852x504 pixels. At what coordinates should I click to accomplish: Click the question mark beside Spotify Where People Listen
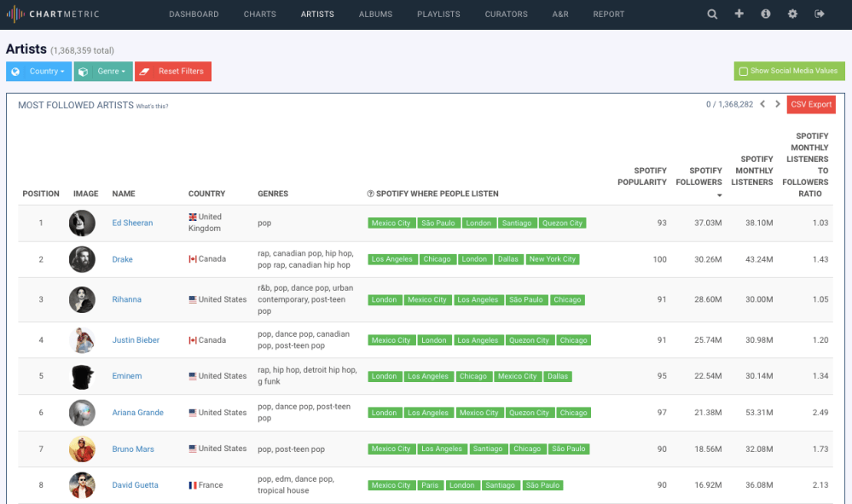(x=370, y=194)
